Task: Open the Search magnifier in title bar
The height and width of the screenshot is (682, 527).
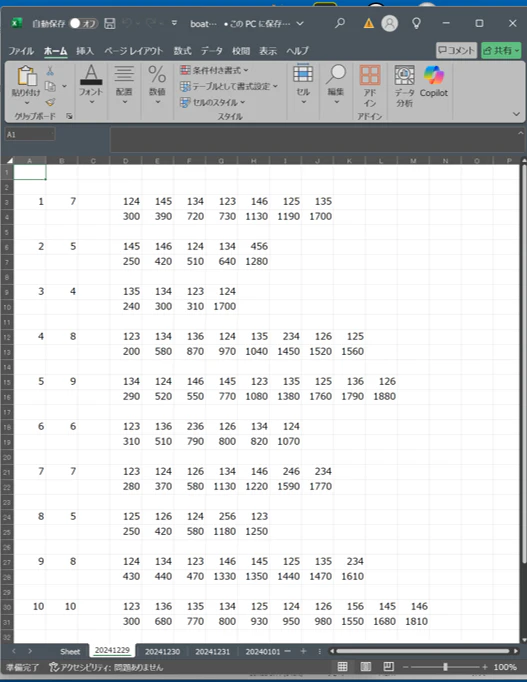Action: click(340, 23)
